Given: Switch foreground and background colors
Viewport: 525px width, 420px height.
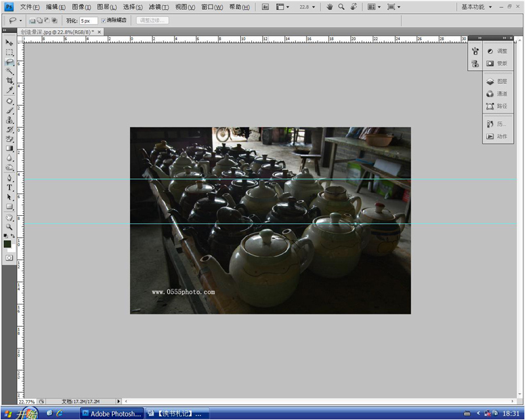Looking at the screenshot, I should [12, 236].
